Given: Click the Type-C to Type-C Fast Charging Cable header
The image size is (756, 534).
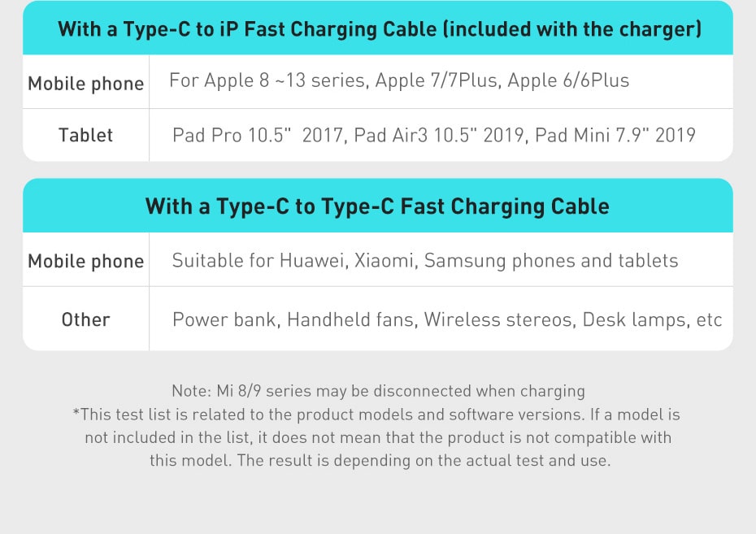Looking at the screenshot, I should click(x=377, y=206).
